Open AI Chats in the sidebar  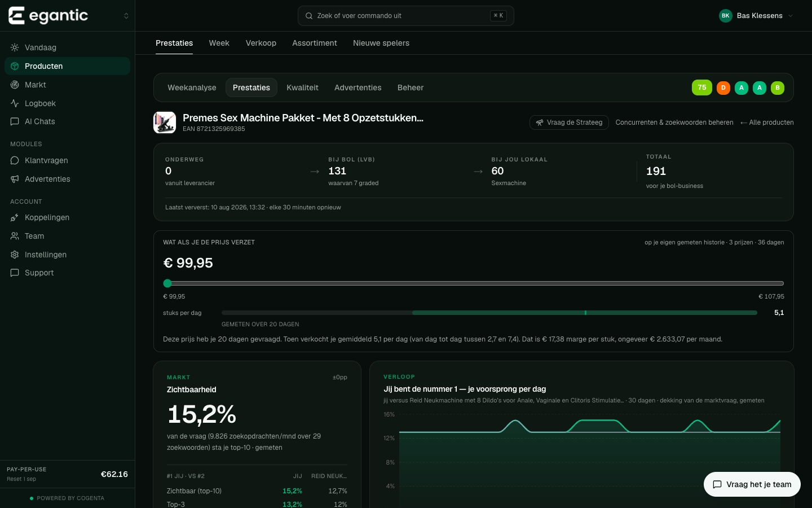pos(67,121)
